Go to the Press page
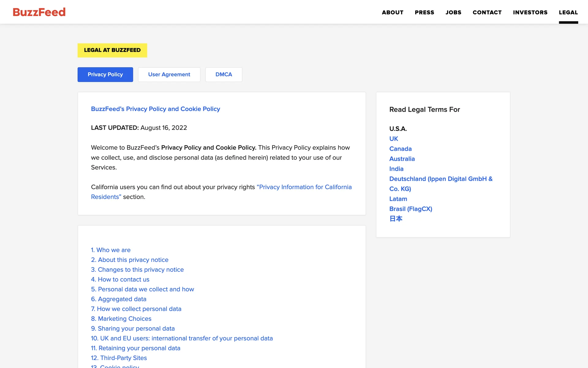 (x=424, y=13)
